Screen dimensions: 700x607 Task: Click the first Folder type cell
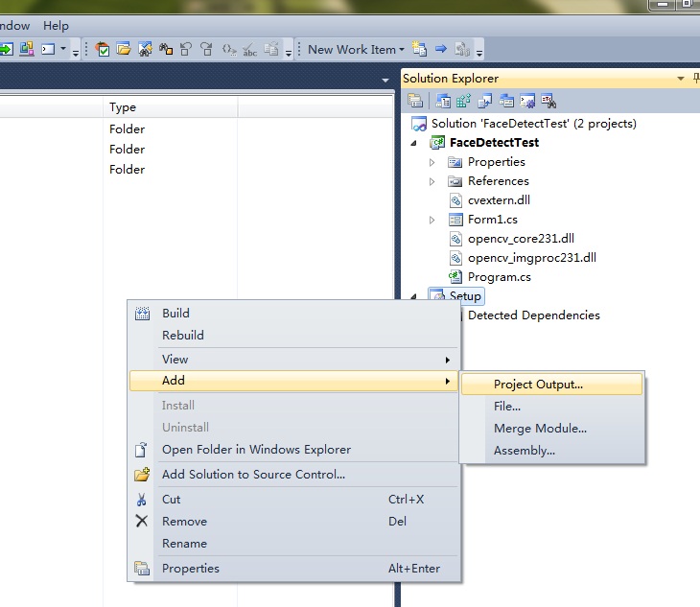pyautogui.click(x=128, y=129)
